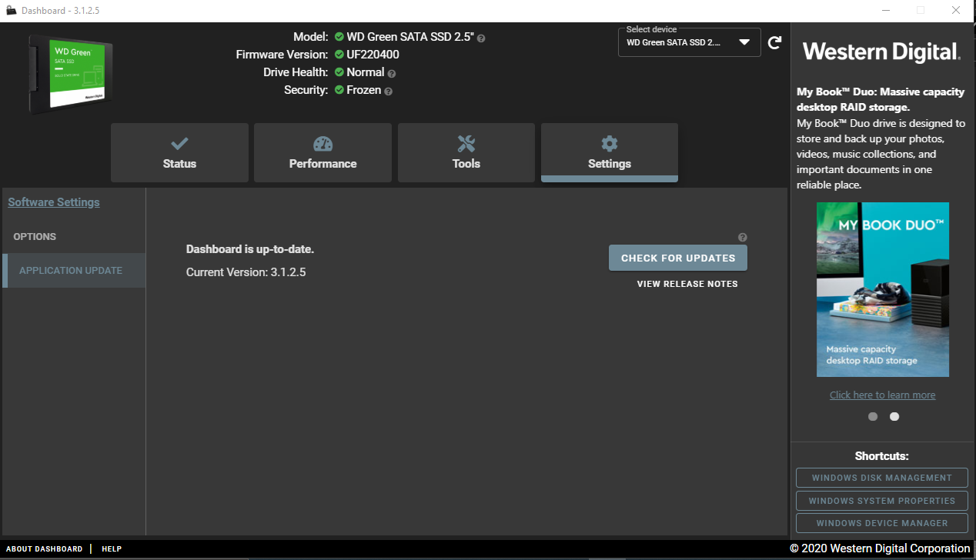Image resolution: width=976 pixels, height=560 pixels.
Task: Click the green check icon beside Drive Health
Action: (x=339, y=72)
